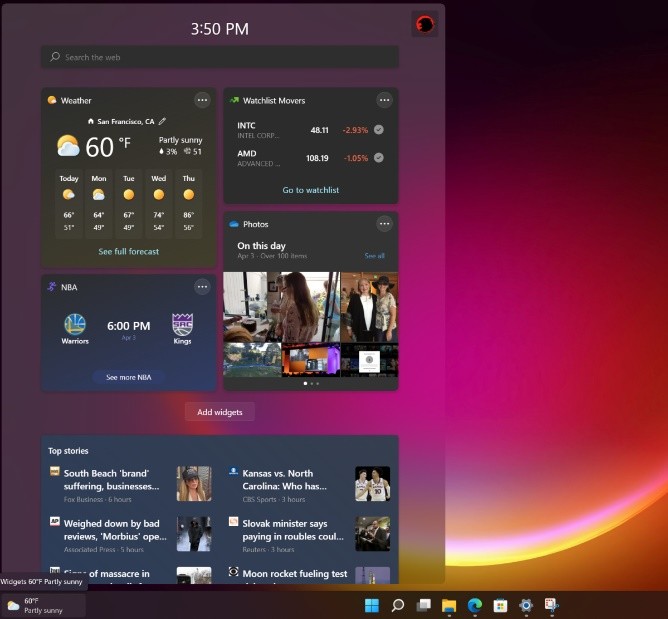This screenshot has width=668, height=619.
Task: Open the orange conference stage photo
Action: click(x=311, y=360)
